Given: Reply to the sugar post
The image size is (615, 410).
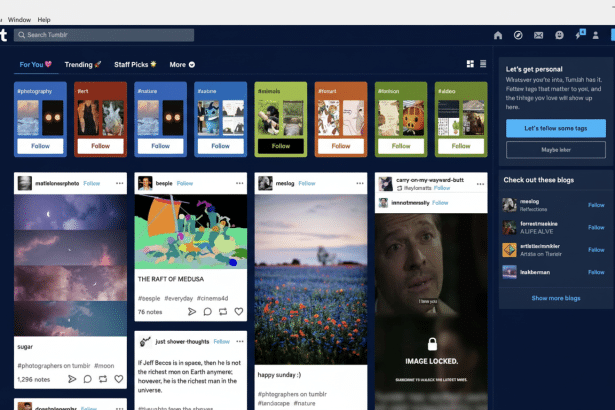Looking at the screenshot, I should (x=87, y=379).
